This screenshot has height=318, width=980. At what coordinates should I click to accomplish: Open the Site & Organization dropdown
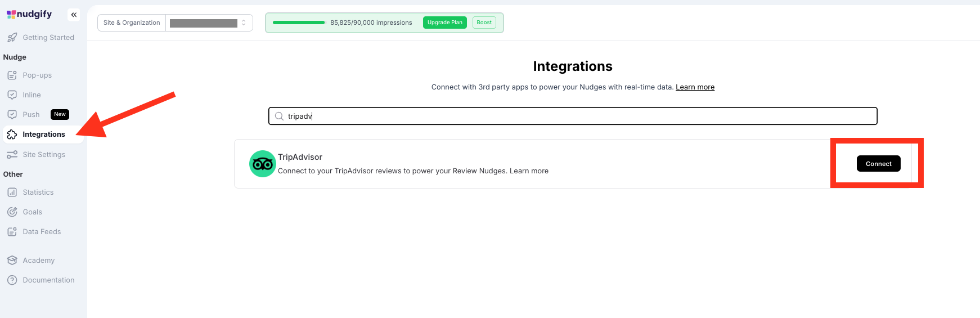[x=209, y=23]
